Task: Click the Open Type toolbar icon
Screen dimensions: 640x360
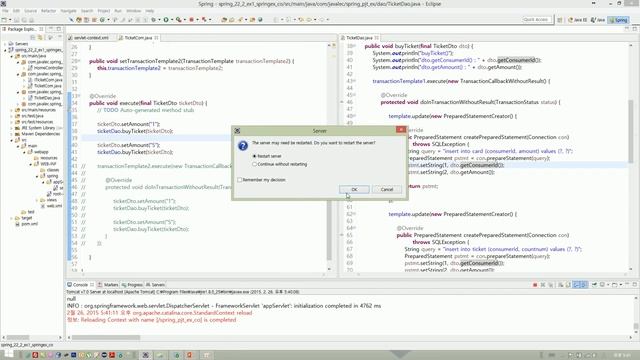Action: click(x=224, y=20)
